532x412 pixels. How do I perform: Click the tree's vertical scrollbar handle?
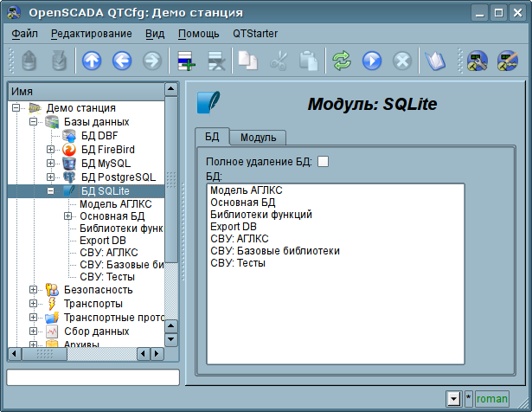coord(171,180)
